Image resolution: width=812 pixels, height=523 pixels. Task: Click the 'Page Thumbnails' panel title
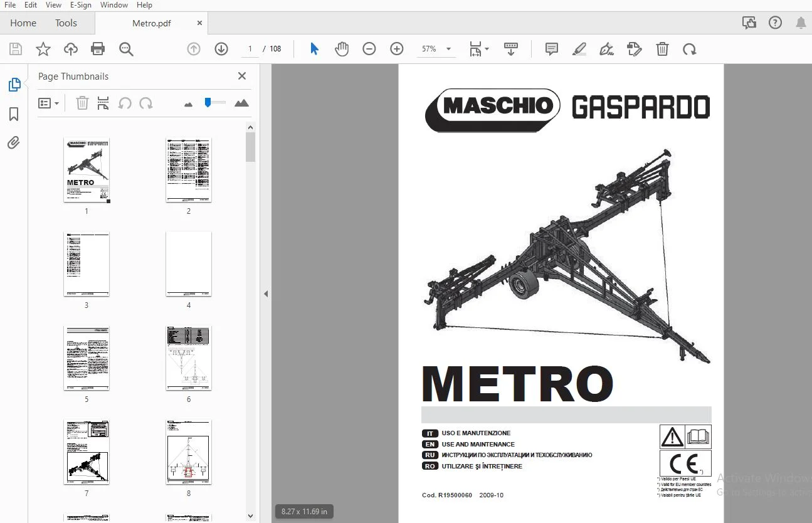coord(73,77)
